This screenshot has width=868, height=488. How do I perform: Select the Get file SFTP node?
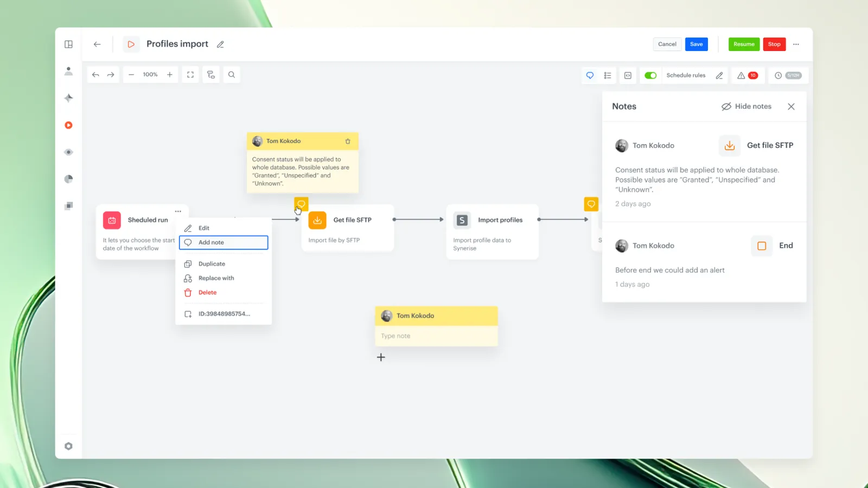point(348,228)
